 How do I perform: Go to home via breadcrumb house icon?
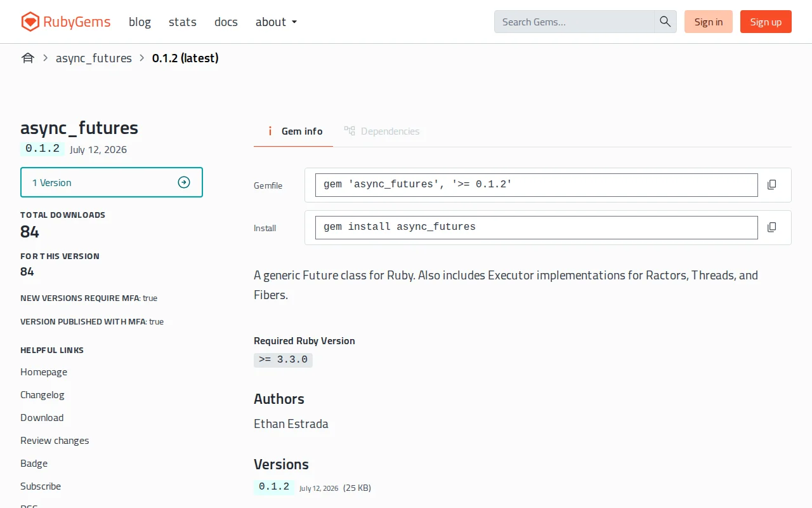tap(27, 58)
